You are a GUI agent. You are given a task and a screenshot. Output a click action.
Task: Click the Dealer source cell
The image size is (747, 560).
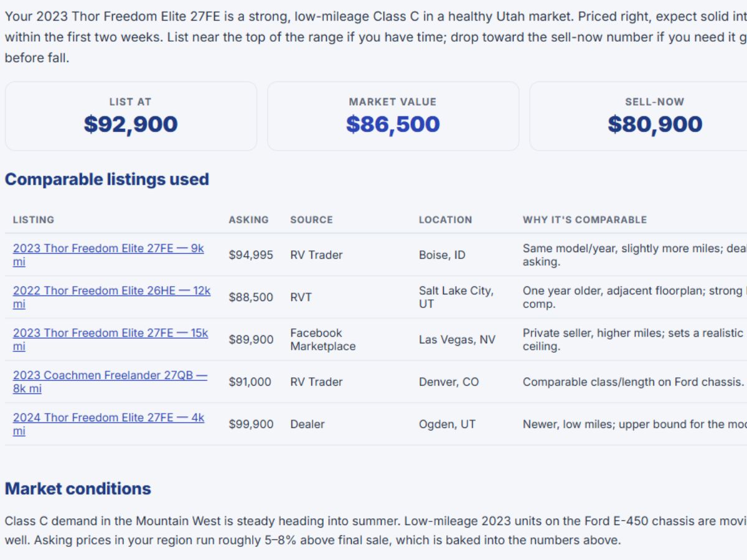(308, 424)
